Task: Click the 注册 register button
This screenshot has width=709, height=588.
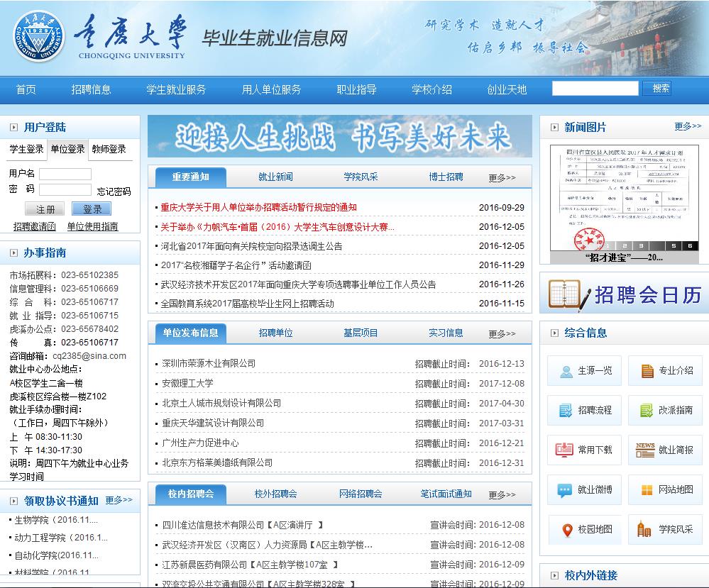Action: pyautogui.click(x=44, y=209)
